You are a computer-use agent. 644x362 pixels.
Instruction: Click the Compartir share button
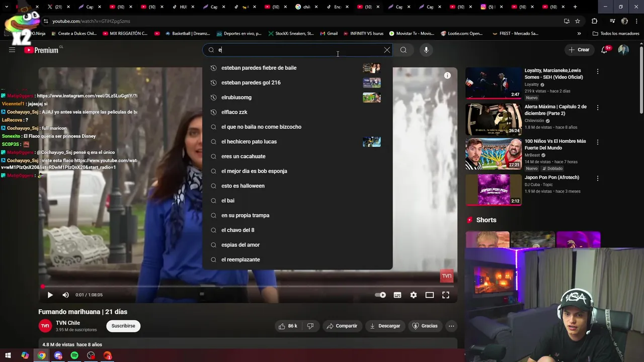click(x=342, y=326)
